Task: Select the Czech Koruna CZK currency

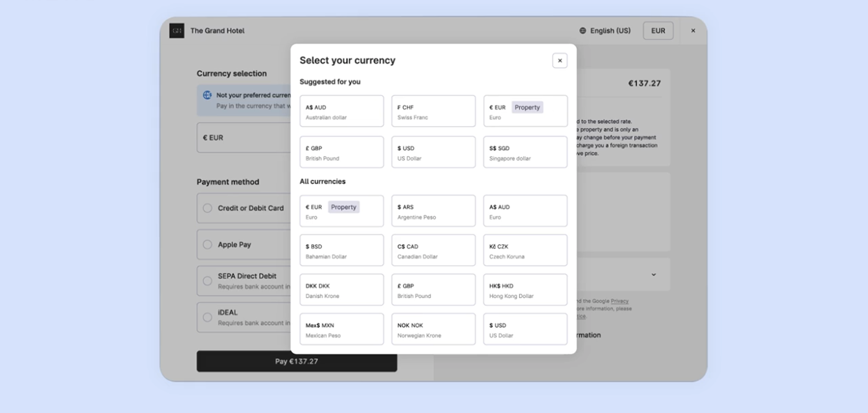Action: point(525,251)
